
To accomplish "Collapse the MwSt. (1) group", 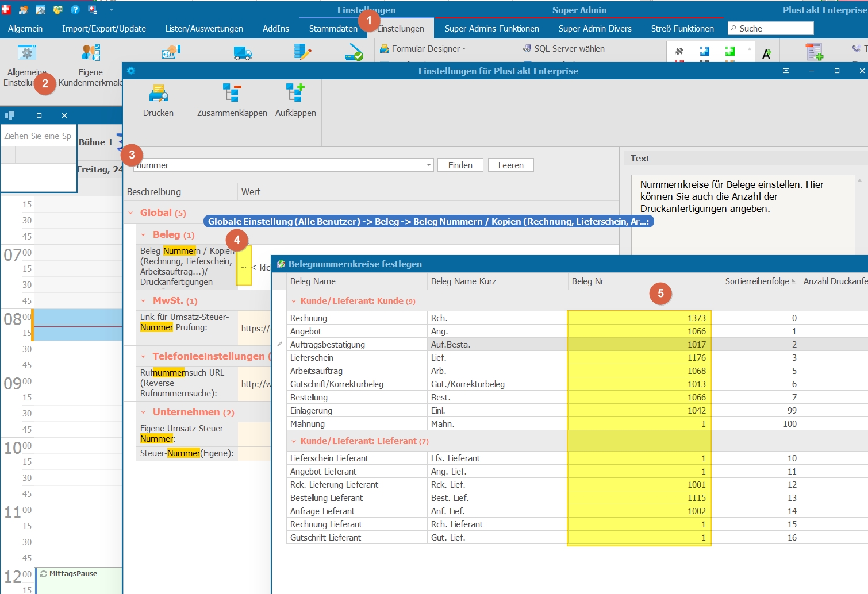I will pos(143,301).
